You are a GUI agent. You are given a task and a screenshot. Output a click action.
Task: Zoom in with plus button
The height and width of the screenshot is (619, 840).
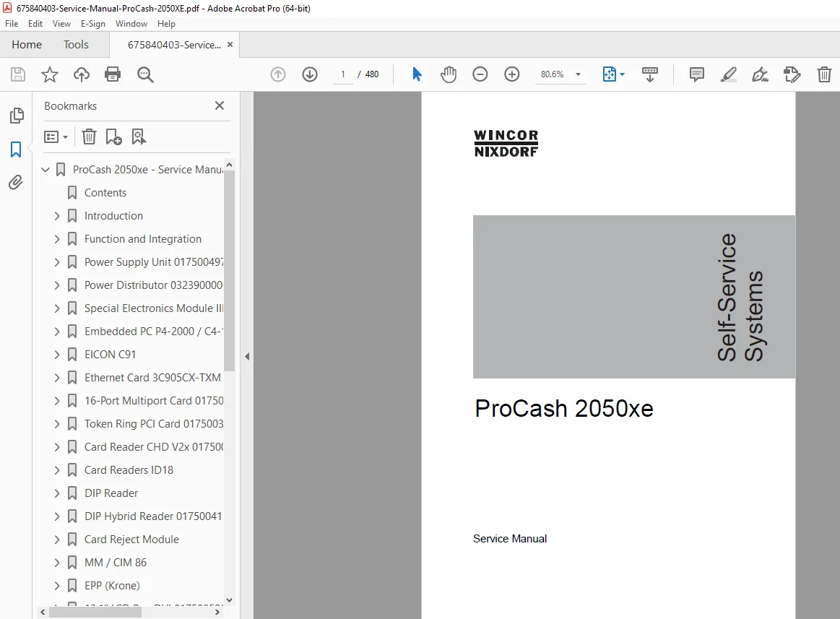(512, 74)
